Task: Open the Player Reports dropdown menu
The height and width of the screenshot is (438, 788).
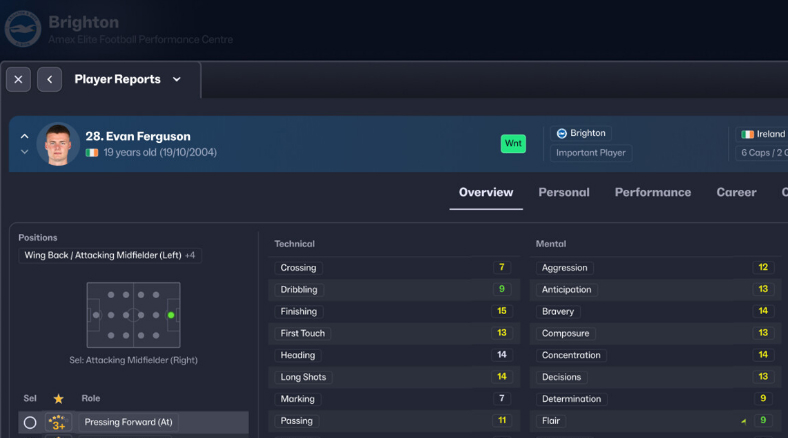Action: coord(177,79)
